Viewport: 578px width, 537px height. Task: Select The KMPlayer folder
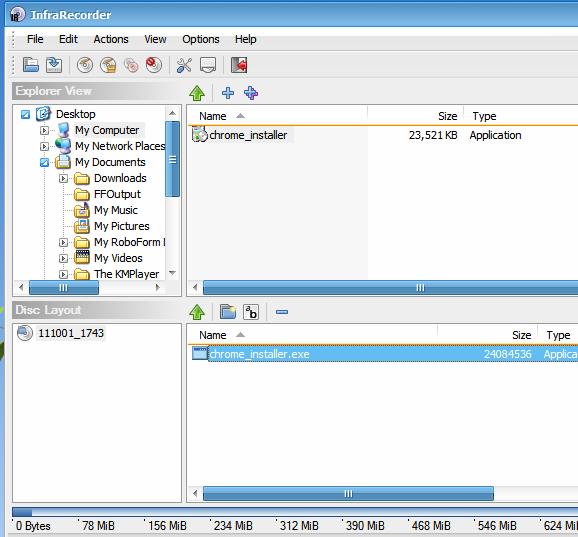126,274
